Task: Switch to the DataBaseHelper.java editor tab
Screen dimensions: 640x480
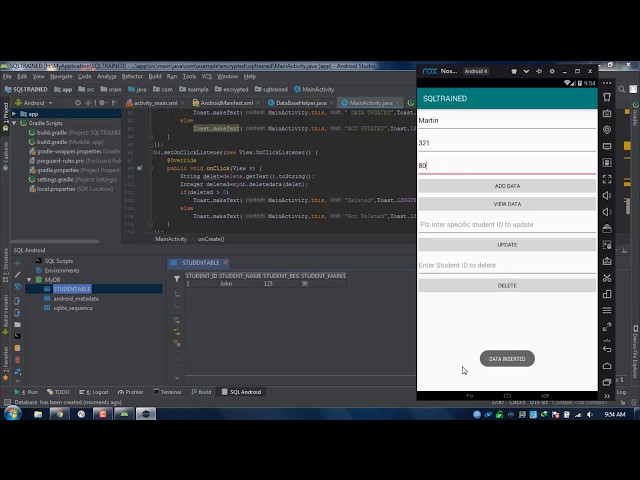Action: (301, 103)
